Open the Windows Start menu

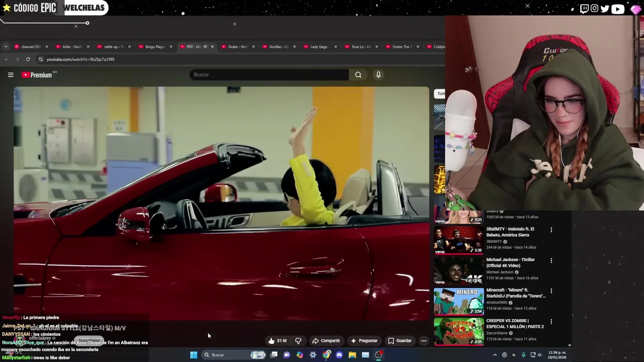coord(194,355)
